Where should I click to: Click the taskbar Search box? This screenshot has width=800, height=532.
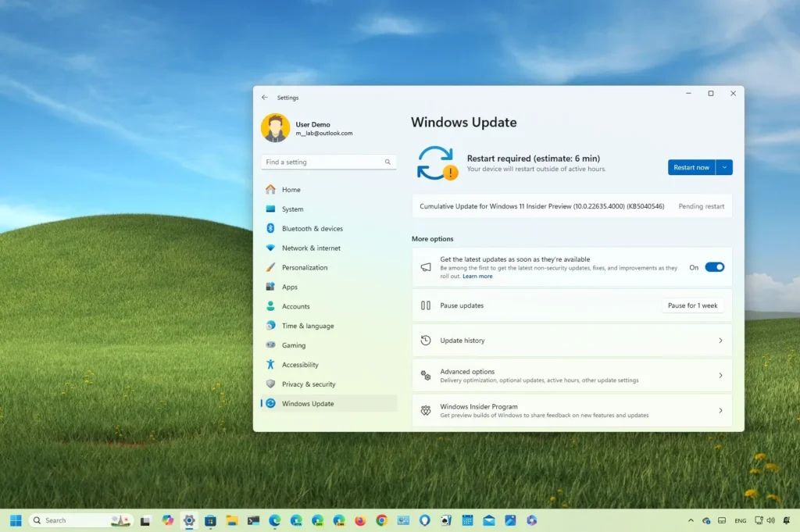[81, 520]
